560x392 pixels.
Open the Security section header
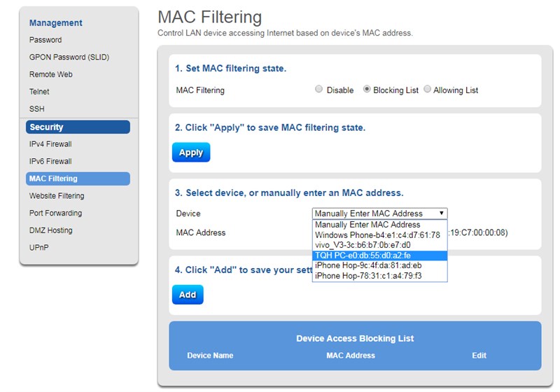[x=78, y=127]
